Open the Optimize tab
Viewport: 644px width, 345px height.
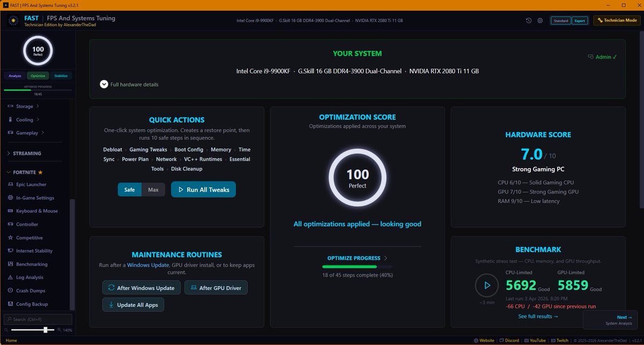(x=38, y=76)
